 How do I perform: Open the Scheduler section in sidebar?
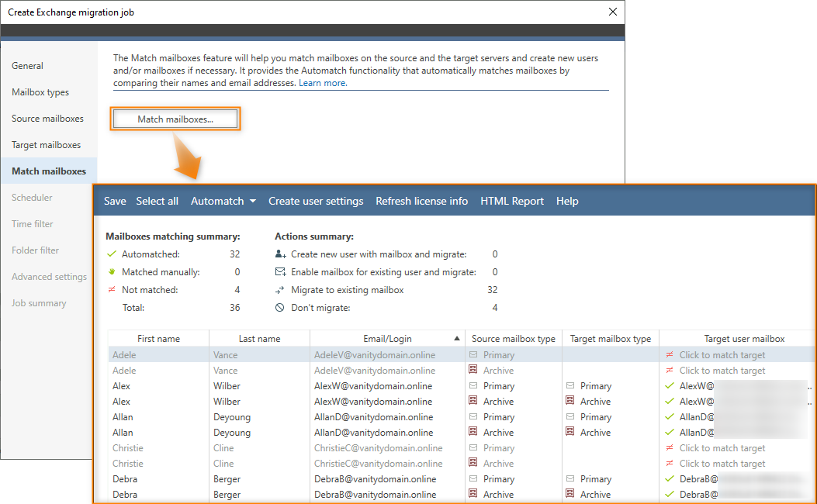click(x=32, y=198)
